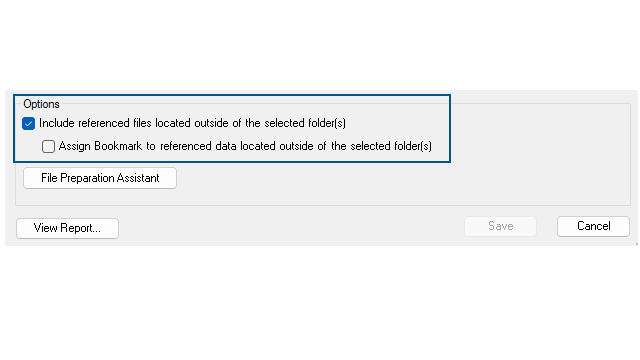Click the resize grip at dialog corner
Viewport: 640px width, 360px height.
point(636,244)
